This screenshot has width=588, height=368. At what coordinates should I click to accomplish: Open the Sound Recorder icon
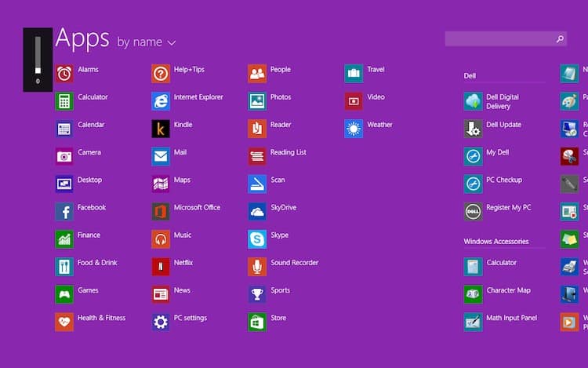coord(257,267)
